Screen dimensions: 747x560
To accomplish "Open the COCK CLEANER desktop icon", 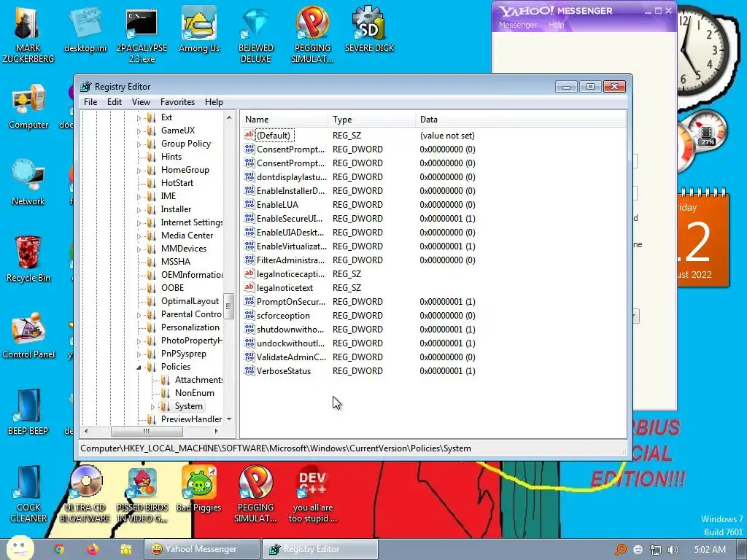I will (28, 494).
